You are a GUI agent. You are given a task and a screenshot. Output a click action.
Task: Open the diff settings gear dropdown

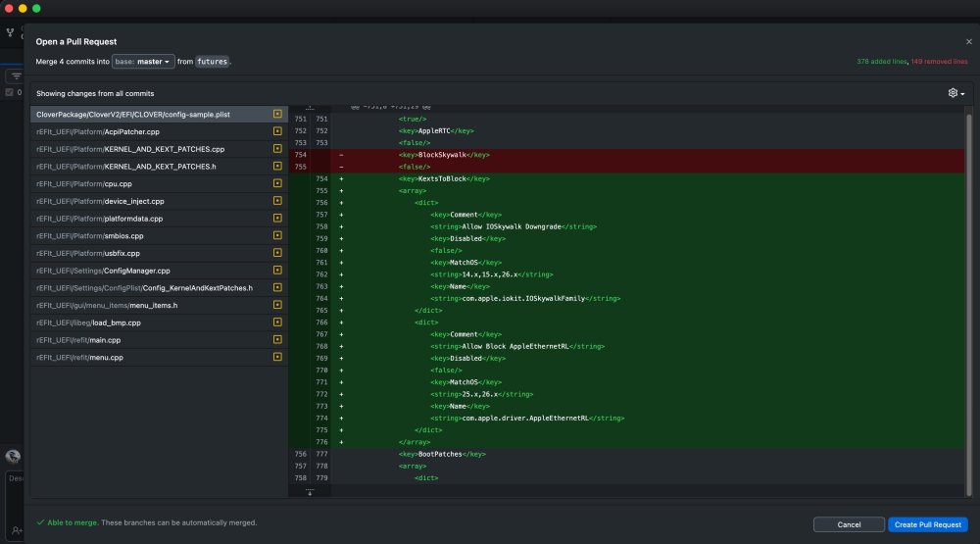956,93
